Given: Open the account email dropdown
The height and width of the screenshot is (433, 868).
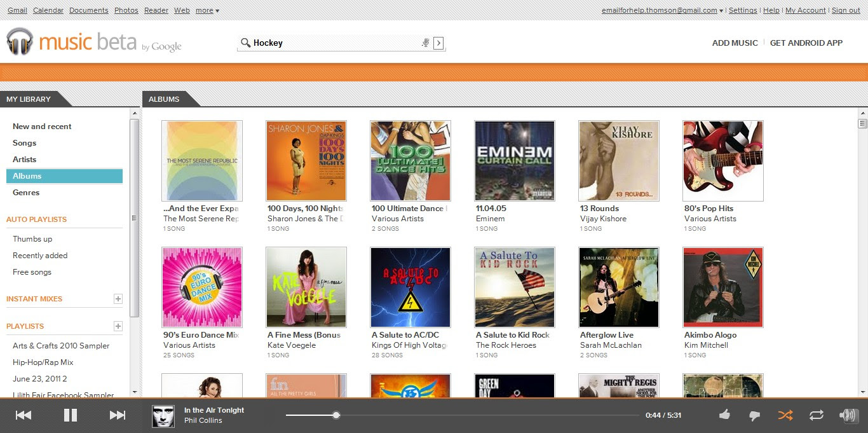Looking at the screenshot, I should (x=663, y=10).
